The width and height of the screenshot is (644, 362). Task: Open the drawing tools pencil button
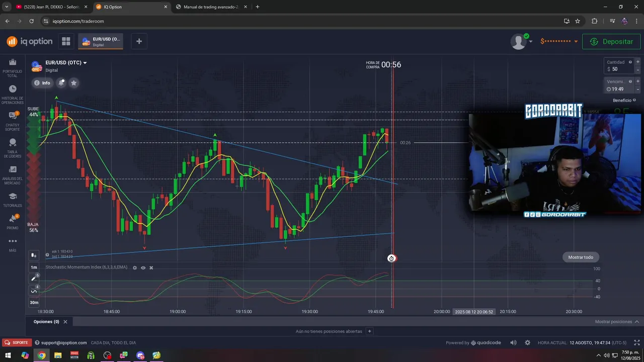[x=34, y=278]
